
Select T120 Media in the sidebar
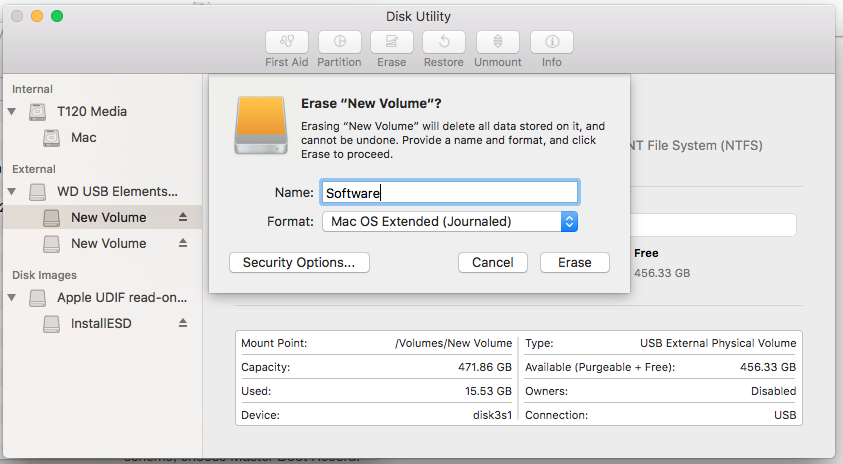click(92, 111)
